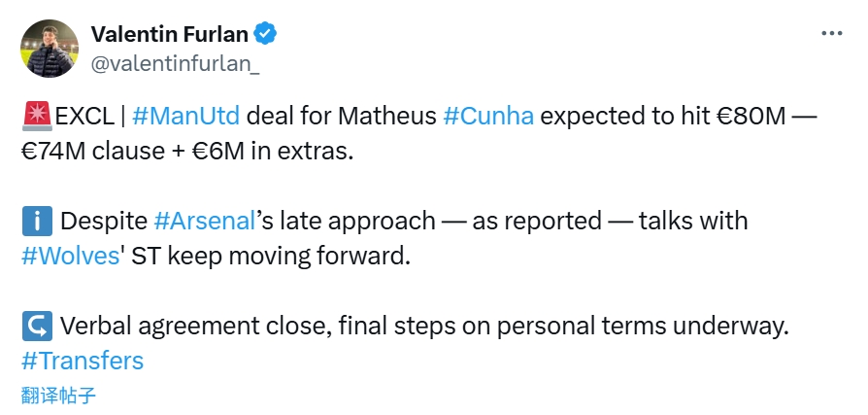This screenshot has width=868, height=415.
Task: Follow the #Cunha hashtag link
Action: (487, 118)
